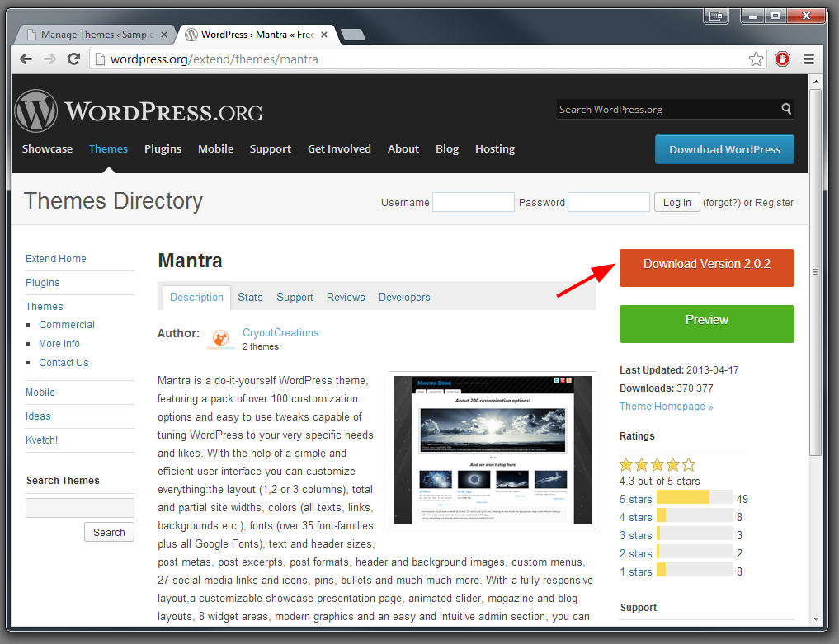Viewport: 839px width, 644px height.
Task: Click the Download WordPress button
Action: pyautogui.click(x=724, y=149)
